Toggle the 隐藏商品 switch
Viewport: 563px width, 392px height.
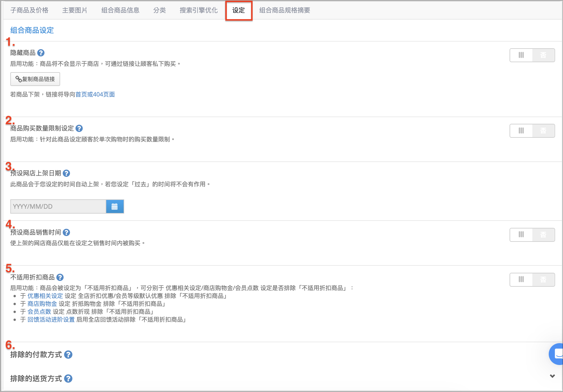click(532, 55)
